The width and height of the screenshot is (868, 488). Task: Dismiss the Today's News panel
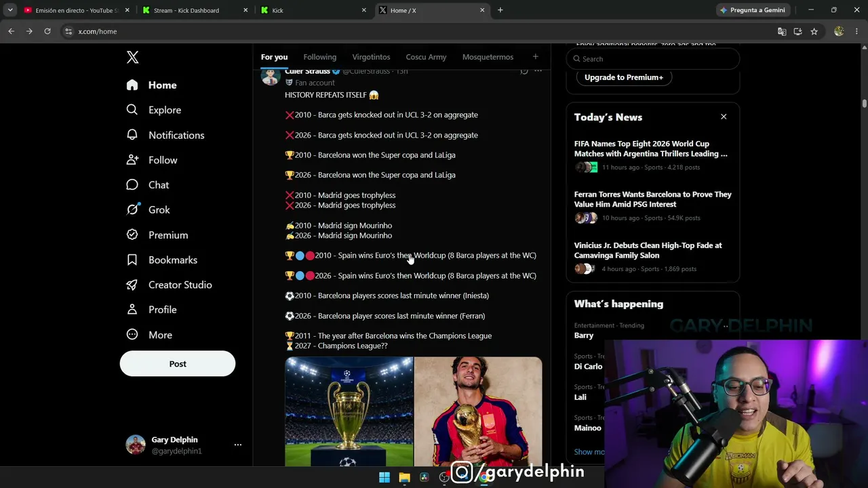click(724, 117)
